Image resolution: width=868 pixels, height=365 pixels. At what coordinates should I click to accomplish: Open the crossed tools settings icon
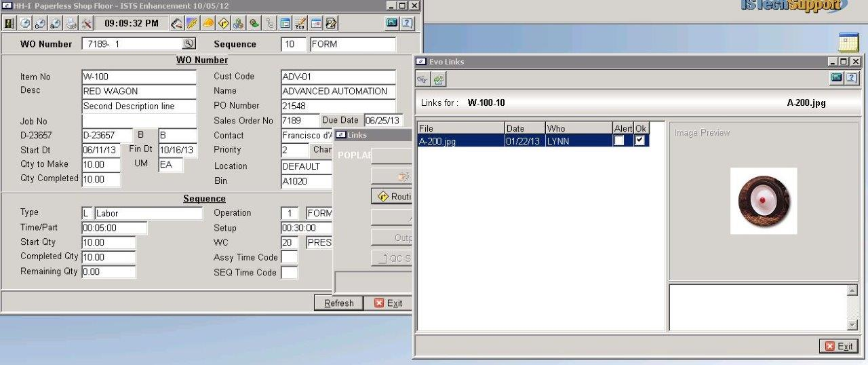[87, 23]
